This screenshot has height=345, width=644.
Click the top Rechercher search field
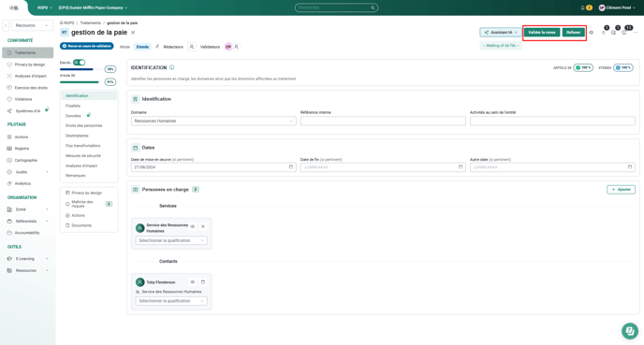pos(336,7)
